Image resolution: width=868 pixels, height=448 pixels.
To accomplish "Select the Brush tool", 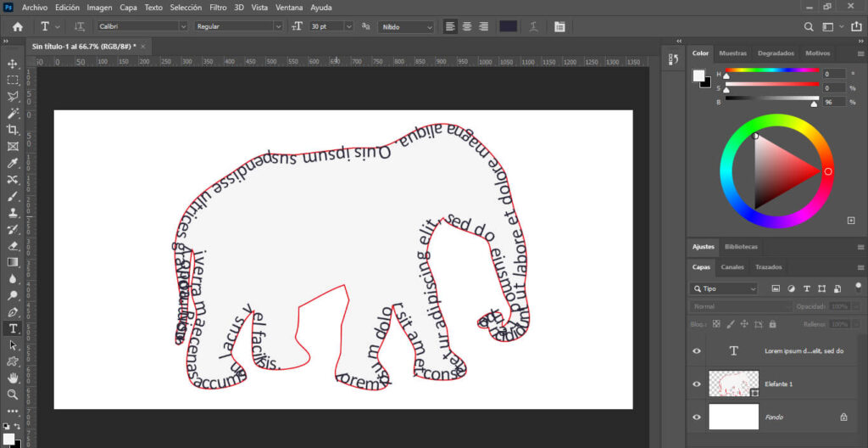I will click(13, 196).
